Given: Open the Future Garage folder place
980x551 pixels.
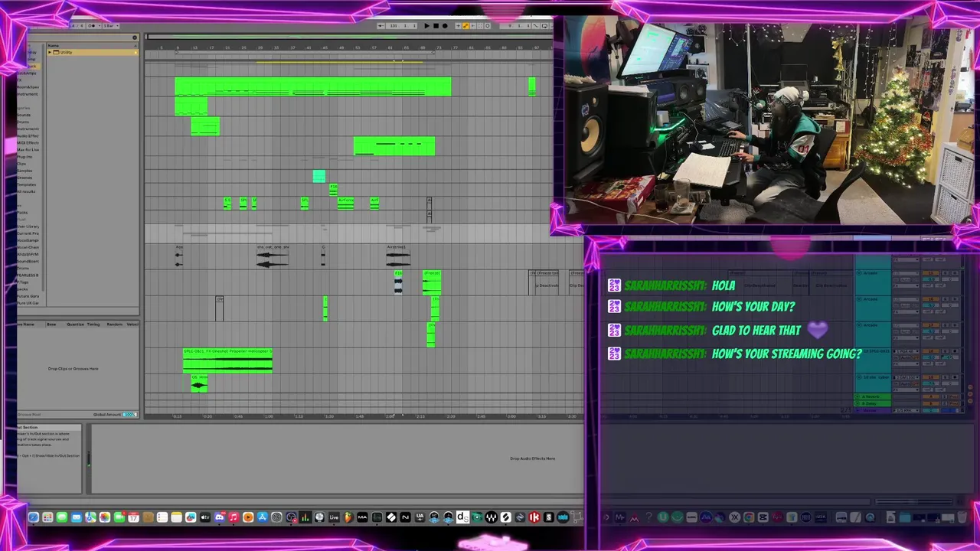Looking at the screenshot, I should pyautogui.click(x=28, y=295).
